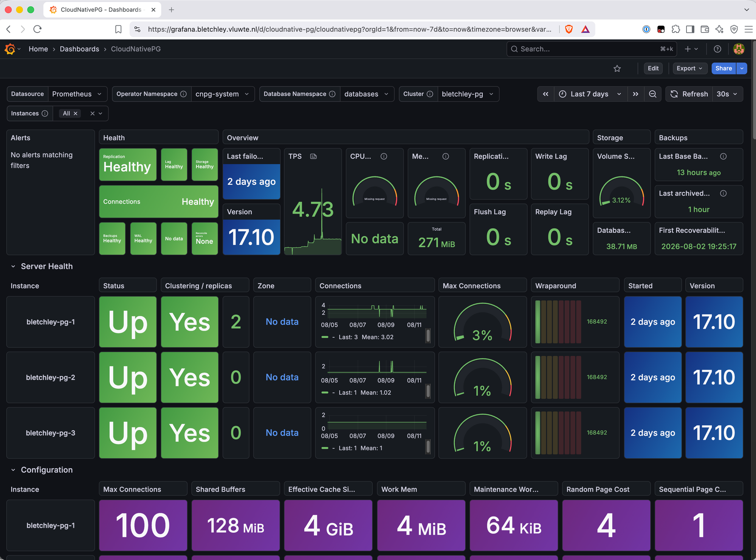This screenshot has height=560, width=756.
Task: Open the cnpg-system namespace dropdown
Action: [x=223, y=94]
